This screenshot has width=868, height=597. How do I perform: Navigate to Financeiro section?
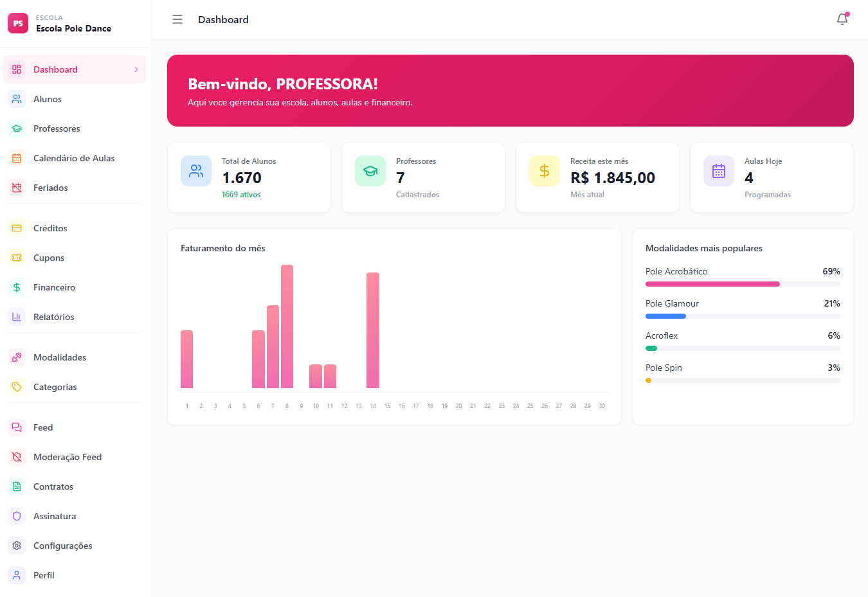pyautogui.click(x=75, y=287)
